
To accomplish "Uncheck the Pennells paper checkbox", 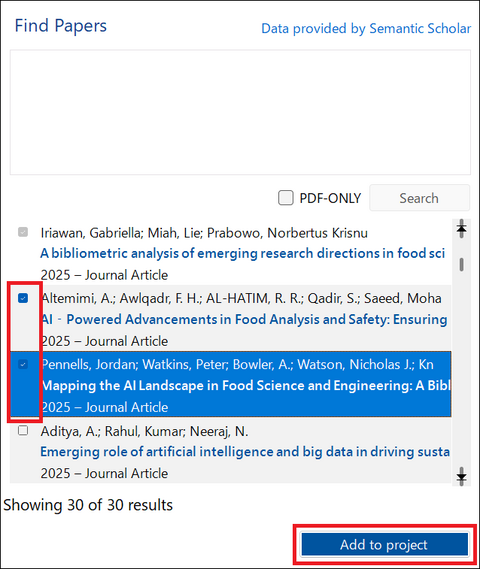I will tap(23, 364).
